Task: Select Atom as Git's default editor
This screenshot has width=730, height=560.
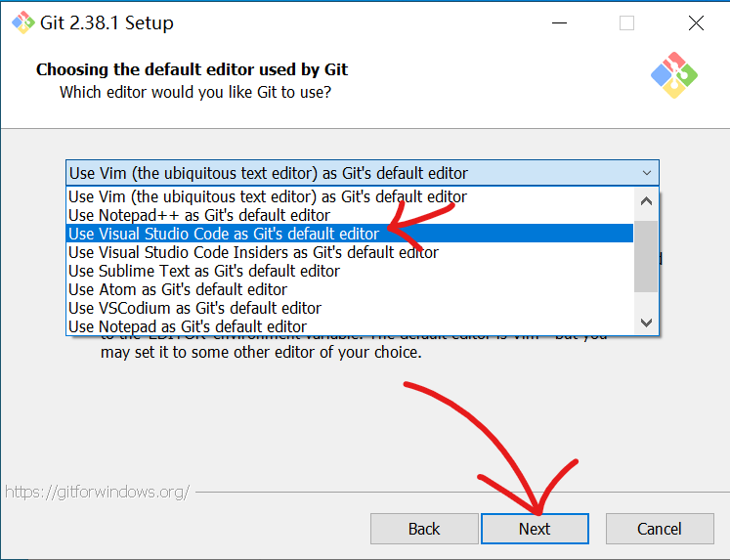Action: pos(178,289)
